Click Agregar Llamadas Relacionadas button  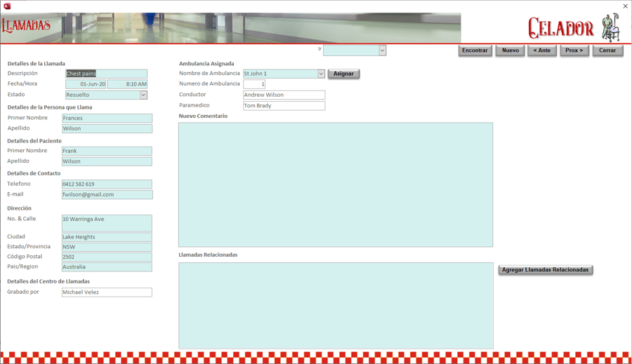[x=545, y=270]
